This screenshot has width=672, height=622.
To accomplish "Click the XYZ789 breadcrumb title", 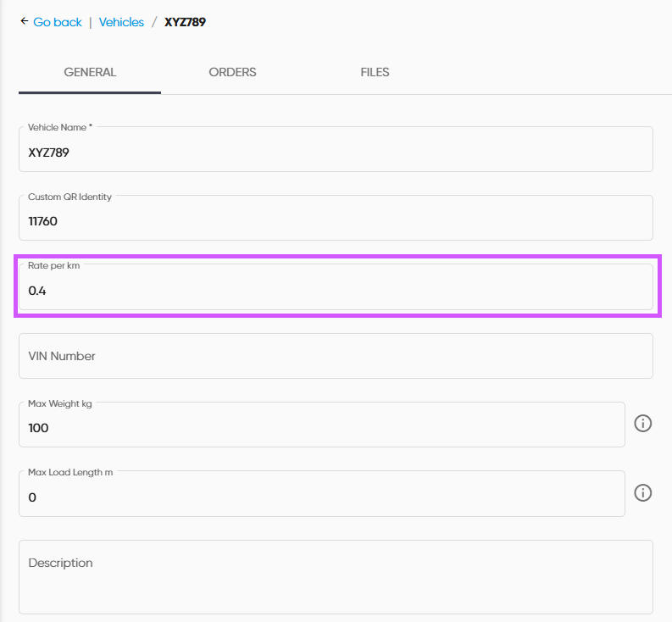I will click(185, 22).
